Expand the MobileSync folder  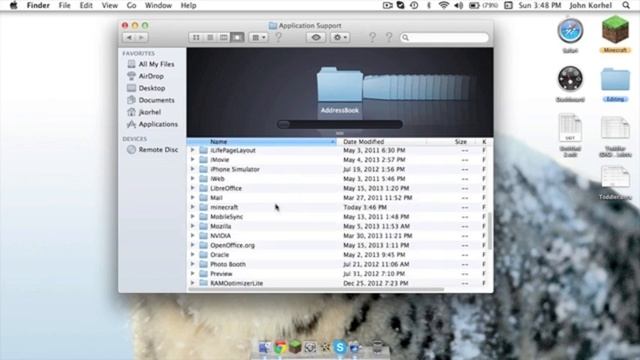click(193, 216)
